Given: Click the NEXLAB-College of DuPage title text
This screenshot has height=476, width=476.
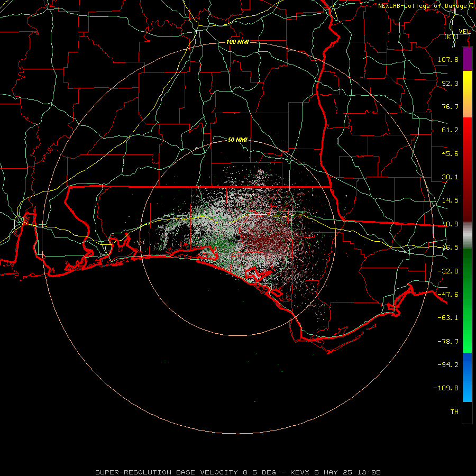Looking at the screenshot, I should click(426, 6).
